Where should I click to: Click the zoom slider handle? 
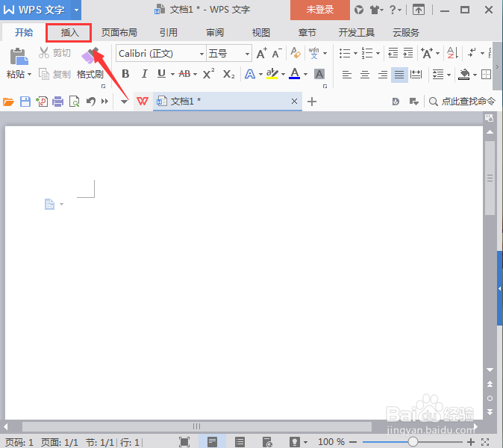[x=413, y=442]
